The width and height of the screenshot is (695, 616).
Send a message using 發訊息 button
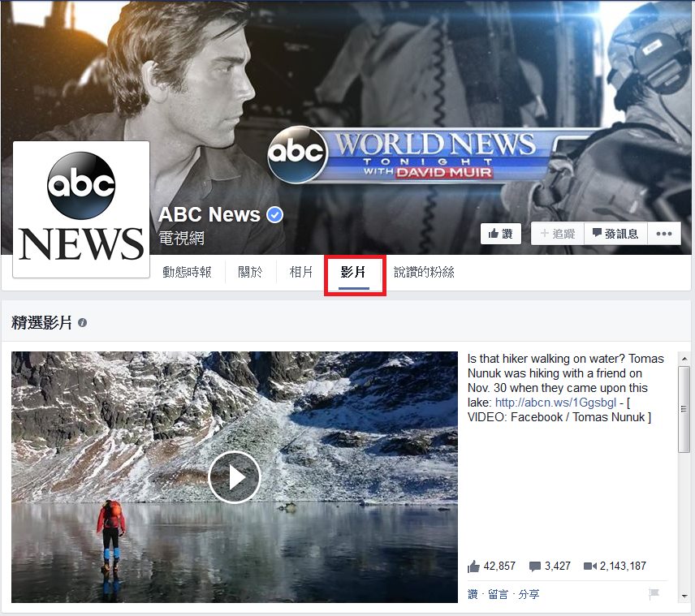[615, 234]
